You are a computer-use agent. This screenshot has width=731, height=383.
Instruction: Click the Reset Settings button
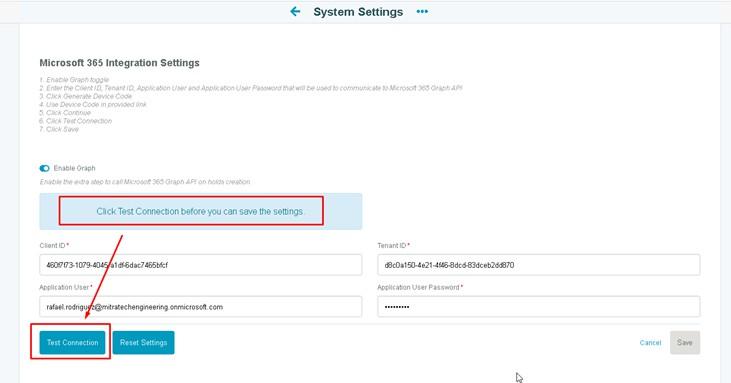[143, 342]
